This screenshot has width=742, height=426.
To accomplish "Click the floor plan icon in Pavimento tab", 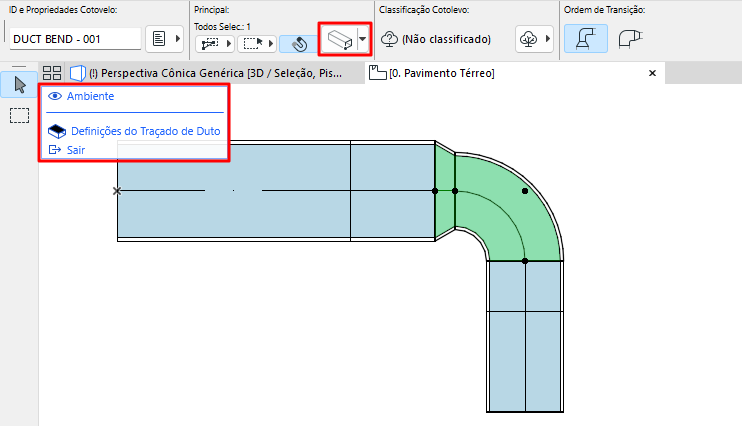I will pyautogui.click(x=378, y=72).
